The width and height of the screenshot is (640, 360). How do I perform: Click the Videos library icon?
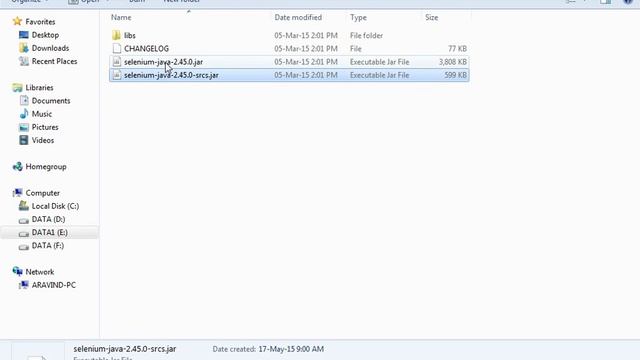coord(24,140)
